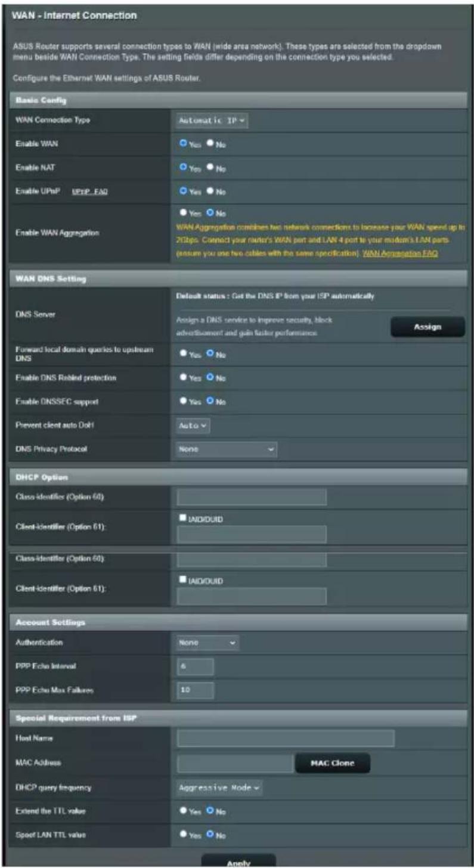Select Yes for Enable WAN Aggregation
This screenshot has width=474, height=868.
click(x=184, y=213)
